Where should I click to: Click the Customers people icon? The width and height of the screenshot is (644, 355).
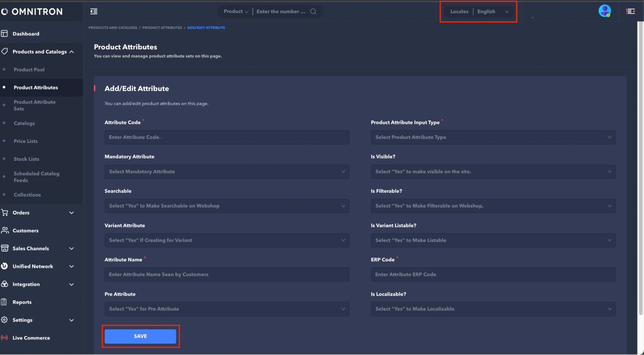[5, 230]
